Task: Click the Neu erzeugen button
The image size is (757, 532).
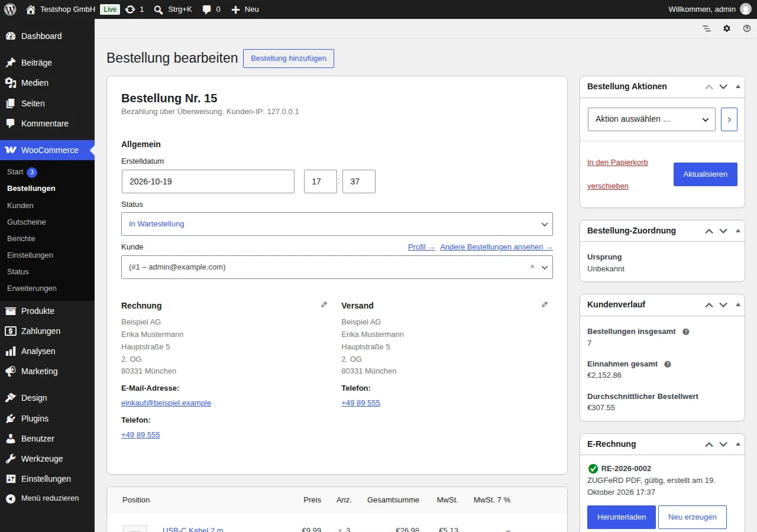Action: tap(693, 517)
